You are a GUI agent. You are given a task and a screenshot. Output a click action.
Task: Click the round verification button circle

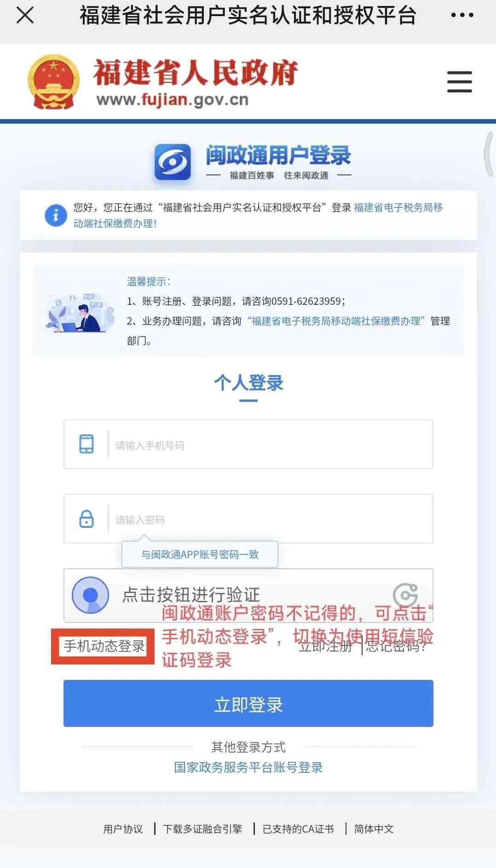point(91,595)
